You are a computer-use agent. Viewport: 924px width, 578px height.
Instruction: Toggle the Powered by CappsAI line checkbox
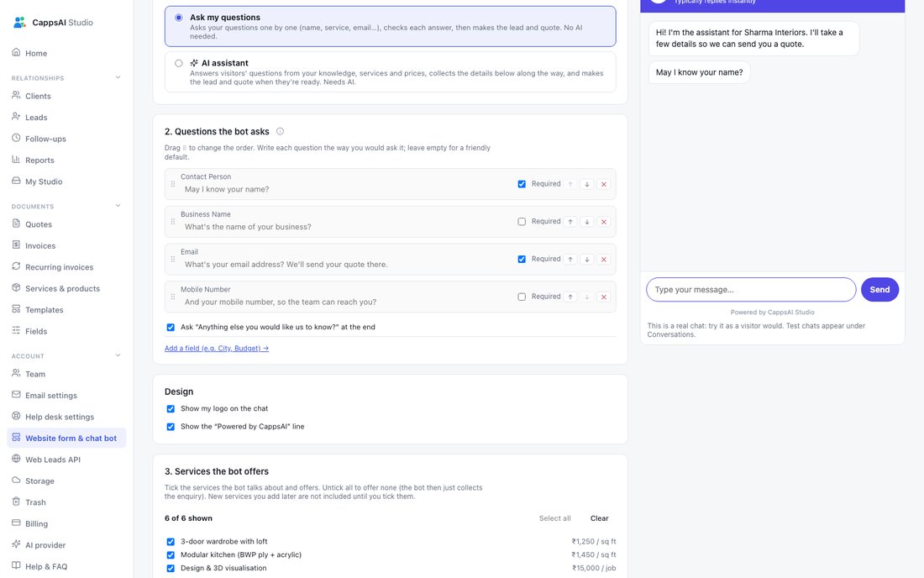(x=171, y=427)
